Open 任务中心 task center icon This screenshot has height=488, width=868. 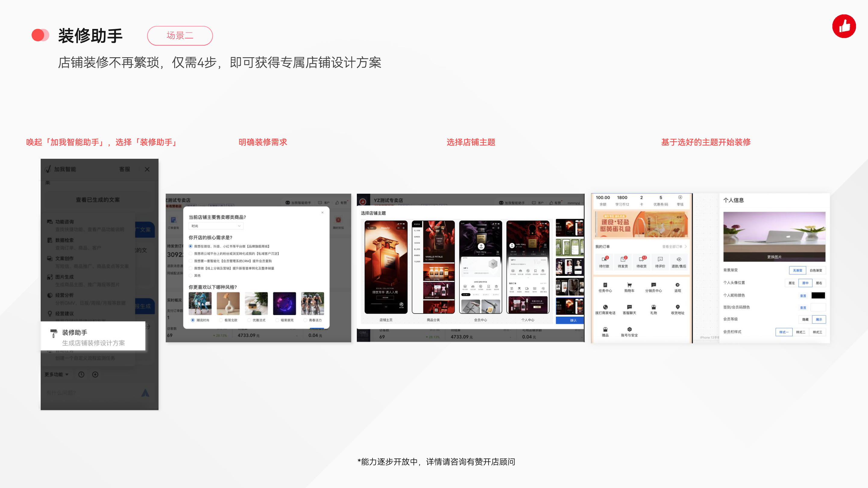point(605,285)
